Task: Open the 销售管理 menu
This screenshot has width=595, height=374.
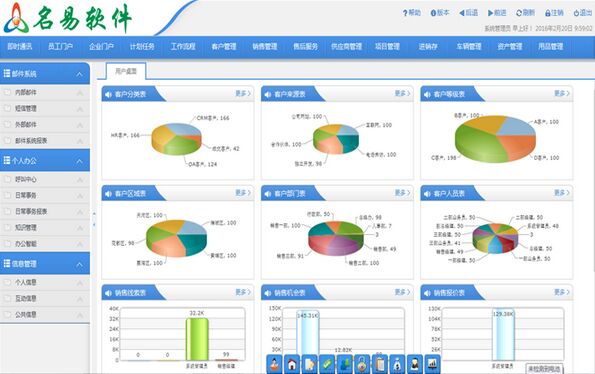Action: (x=265, y=47)
